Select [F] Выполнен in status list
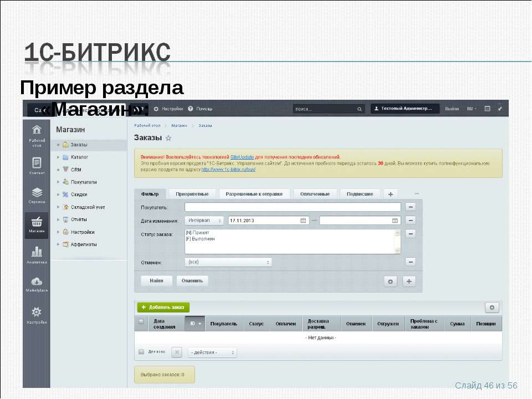Image resolution: width=532 pixels, height=399 pixels. click(200, 239)
